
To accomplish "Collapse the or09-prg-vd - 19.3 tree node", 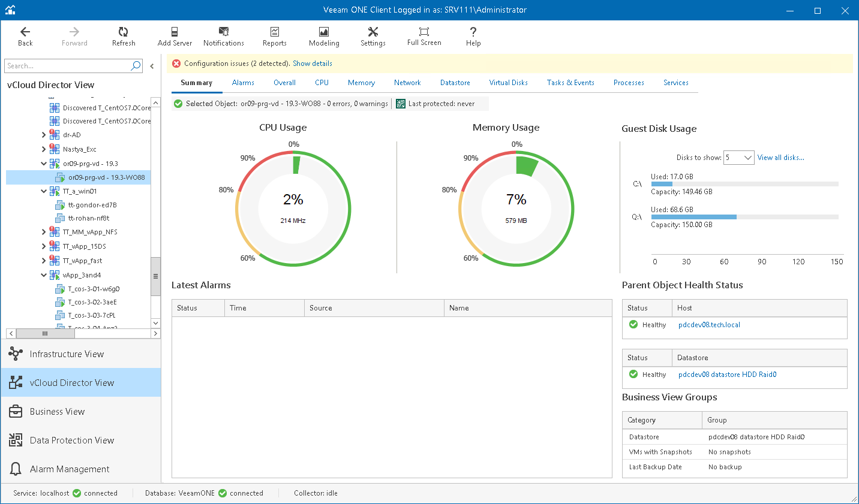I will pyautogui.click(x=44, y=164).
